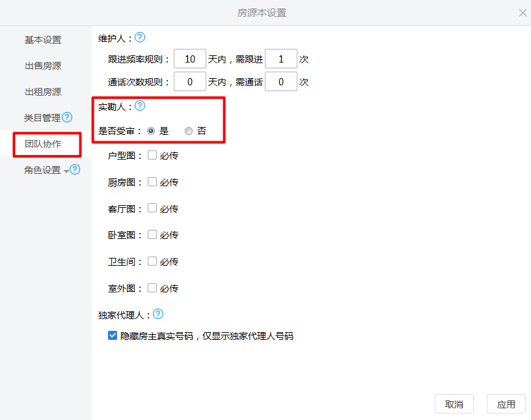Open 出售房源 section

[43, 66]
